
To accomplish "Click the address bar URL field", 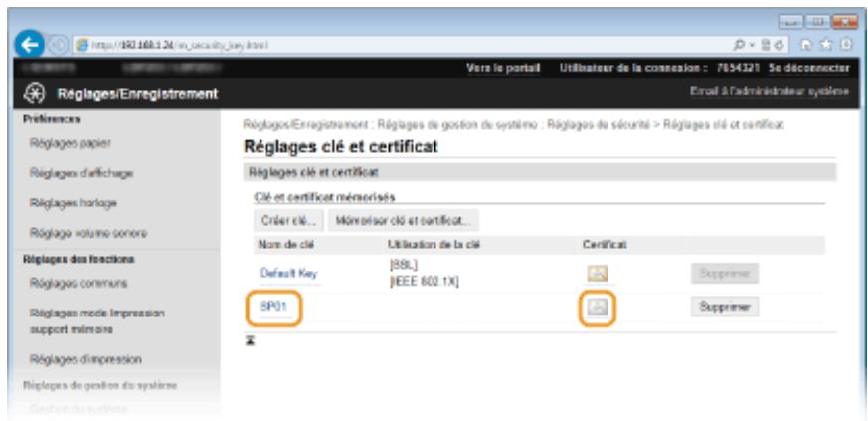I will click(x=402, y=46).
